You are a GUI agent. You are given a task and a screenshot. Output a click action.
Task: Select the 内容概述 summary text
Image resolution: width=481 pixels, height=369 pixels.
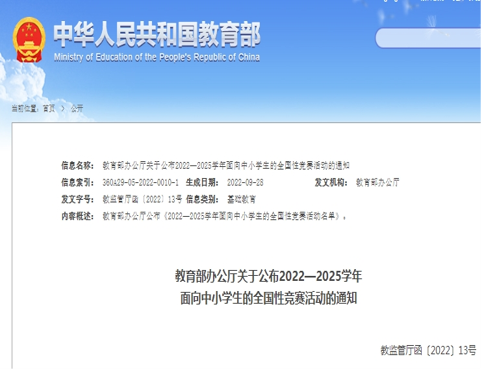(224, 216)
